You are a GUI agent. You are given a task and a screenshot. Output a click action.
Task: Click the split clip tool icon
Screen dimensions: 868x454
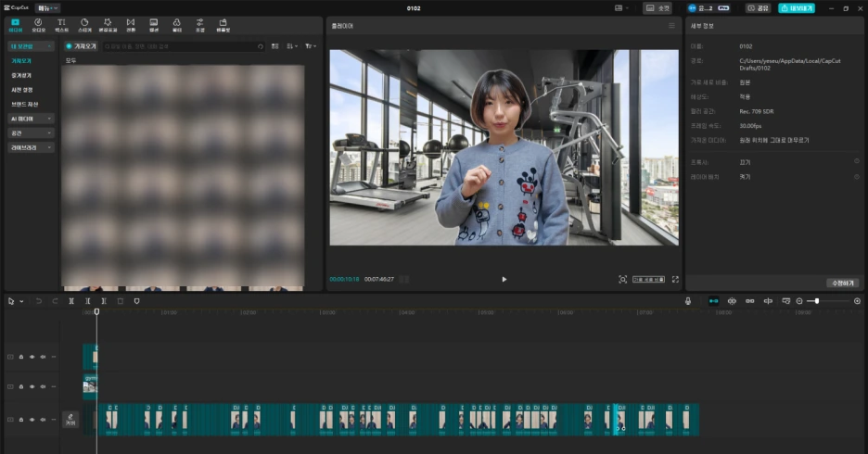[71, 301]
